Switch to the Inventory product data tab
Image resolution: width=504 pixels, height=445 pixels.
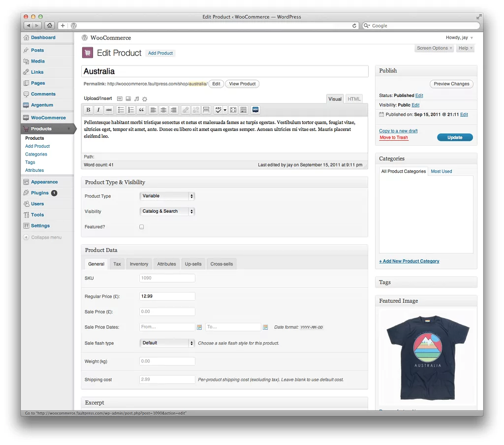(x=139, y=264)
